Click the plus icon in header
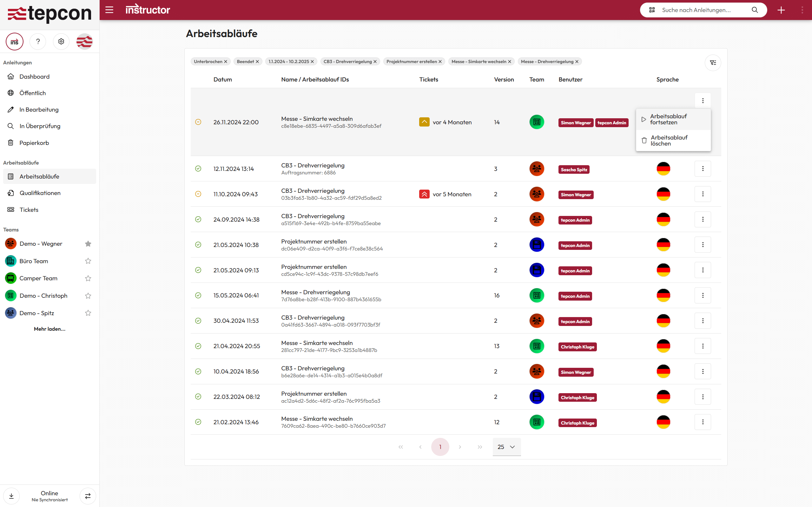Screen dimensions: 812x507 click(781, 10)
